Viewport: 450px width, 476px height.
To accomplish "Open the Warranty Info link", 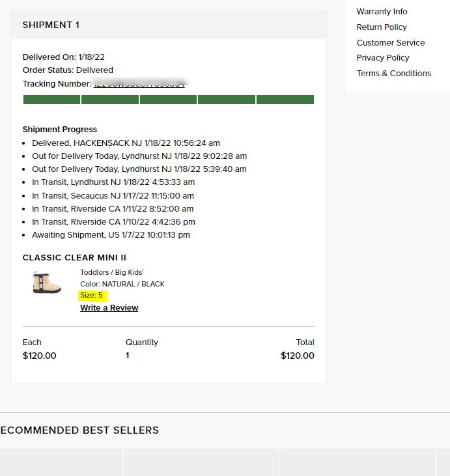I will point(382,12).
